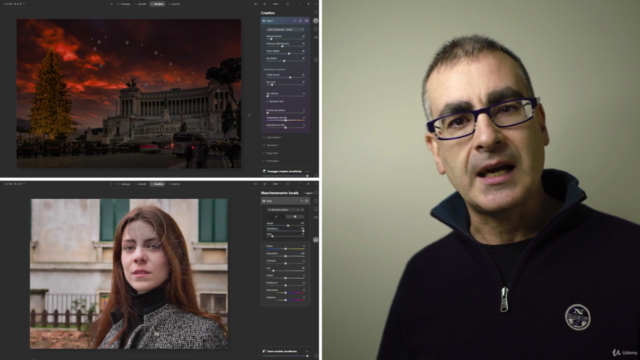This screenshot has width=640, height=360.
Task: Open Esporta tab in bottom Luminar window
Action: tap(175, 184)
